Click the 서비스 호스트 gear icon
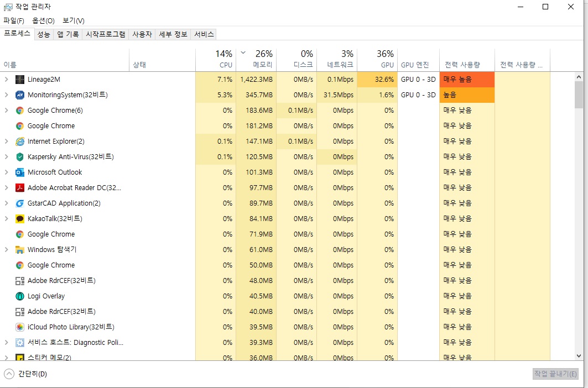 point(20,343)
